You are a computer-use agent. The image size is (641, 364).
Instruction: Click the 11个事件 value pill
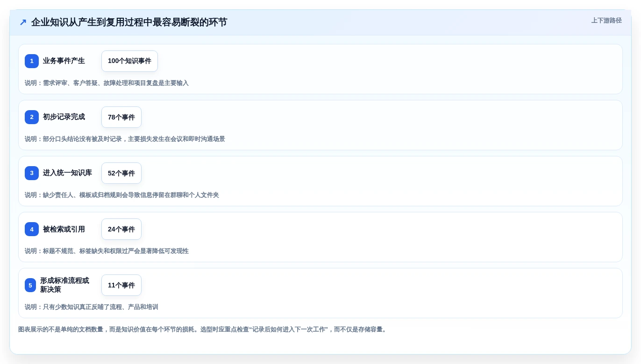point(121,285)
